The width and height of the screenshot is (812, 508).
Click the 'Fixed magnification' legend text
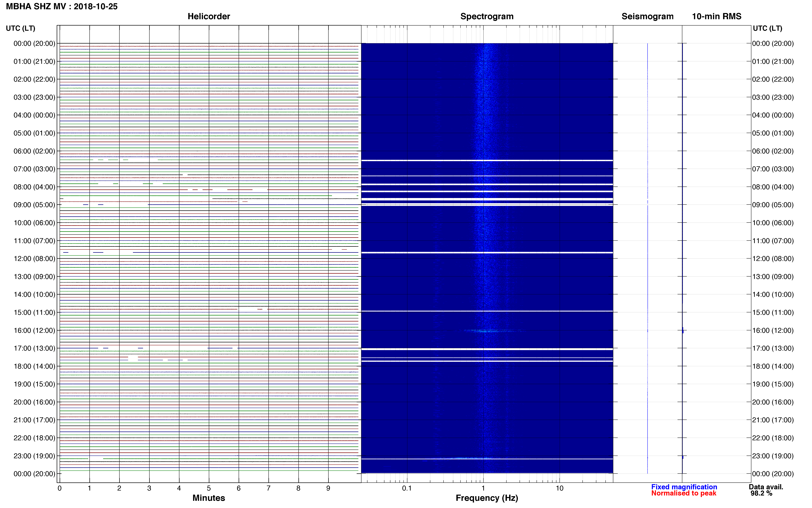coord(684,487)
